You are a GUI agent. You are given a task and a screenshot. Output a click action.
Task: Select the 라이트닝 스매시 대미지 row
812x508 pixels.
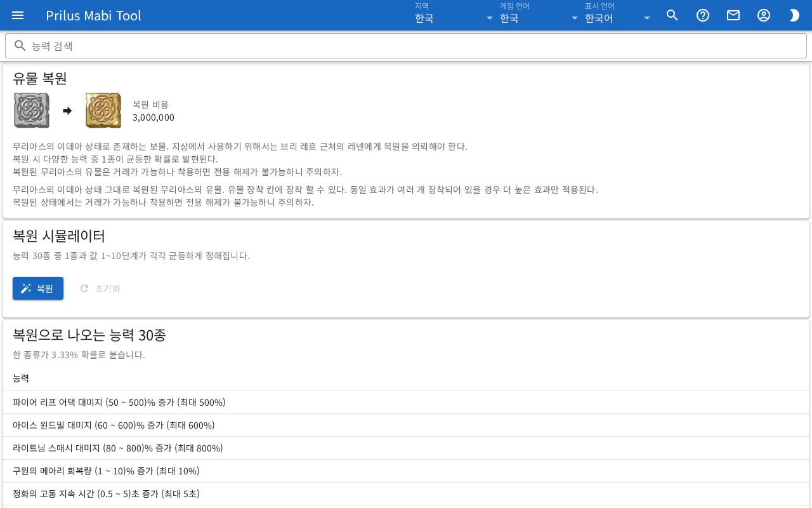point(406,448)
